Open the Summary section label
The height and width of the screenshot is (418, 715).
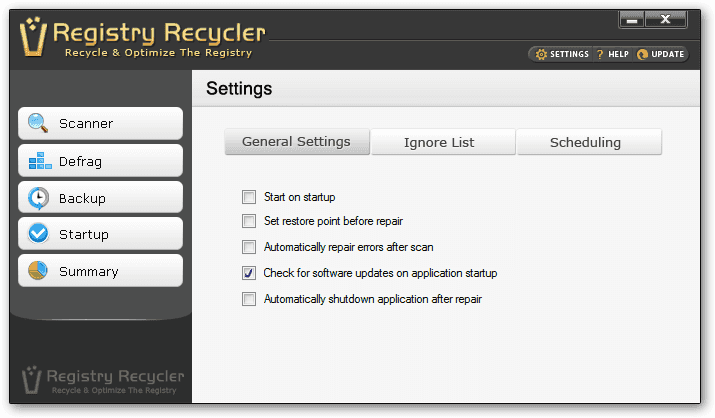point(88,272)
